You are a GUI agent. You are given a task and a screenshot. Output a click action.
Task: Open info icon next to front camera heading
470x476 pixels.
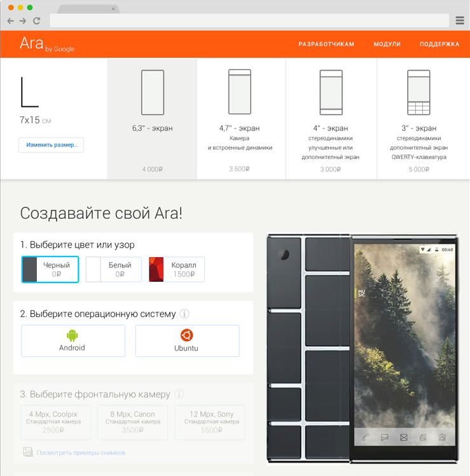point(179,394)
